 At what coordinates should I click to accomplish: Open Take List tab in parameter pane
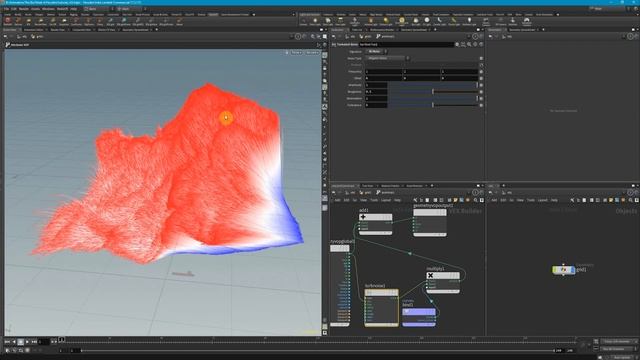point(357,30)
